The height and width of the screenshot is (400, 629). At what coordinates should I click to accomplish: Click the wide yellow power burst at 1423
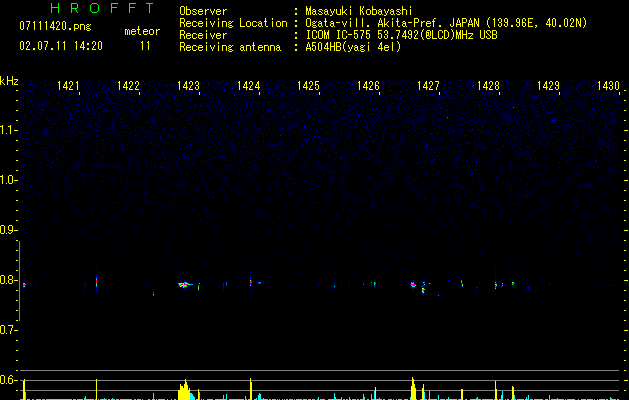(185, 390)
